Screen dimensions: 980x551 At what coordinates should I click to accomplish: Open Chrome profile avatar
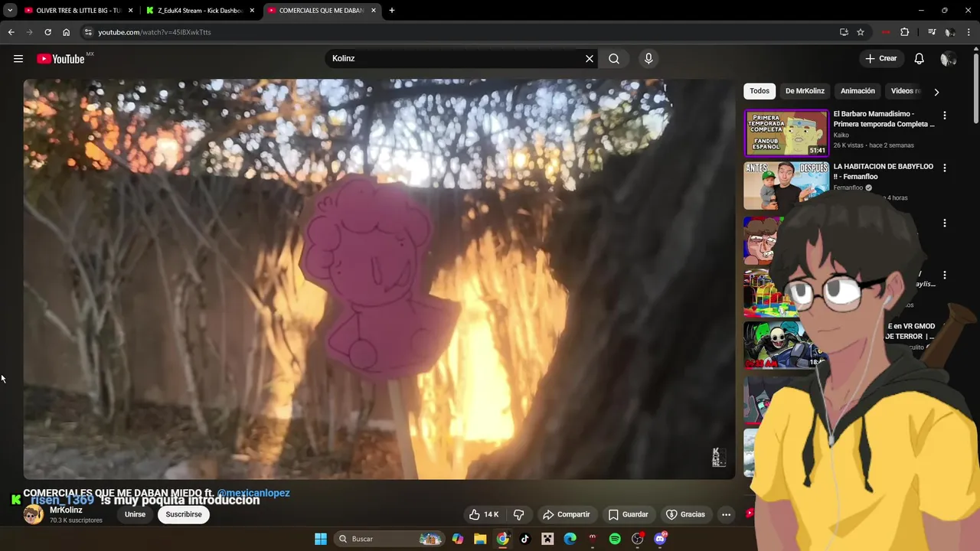pos(950,32)
